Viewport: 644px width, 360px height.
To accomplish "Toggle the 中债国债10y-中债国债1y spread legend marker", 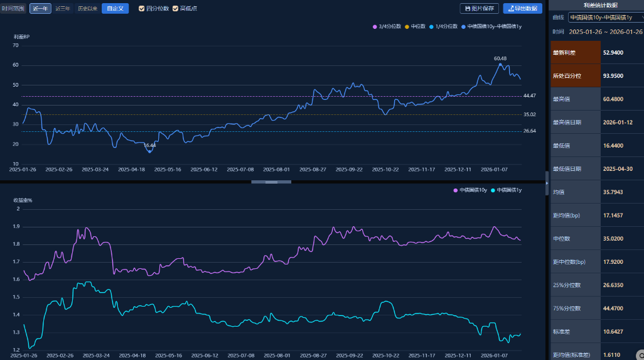I will (x=463, y=26).
